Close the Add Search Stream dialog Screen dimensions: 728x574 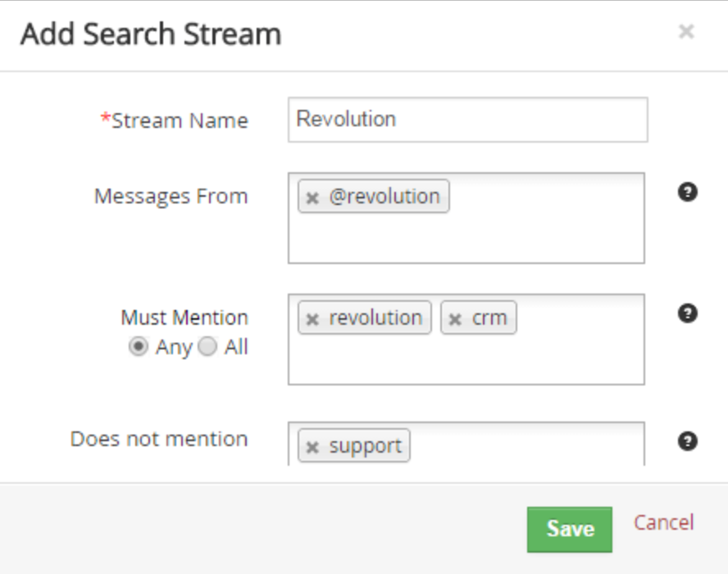click(686, 32)
